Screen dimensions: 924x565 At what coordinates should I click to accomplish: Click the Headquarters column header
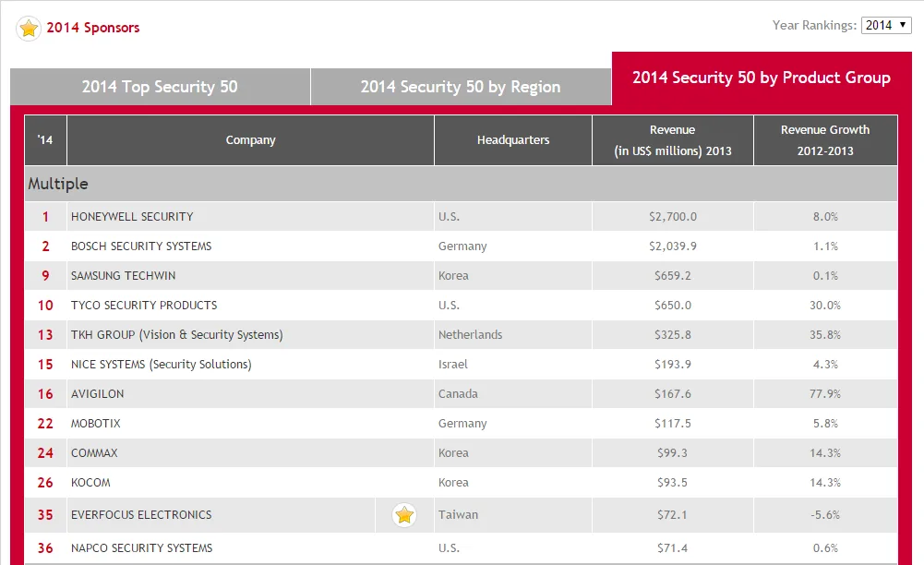point(513,140)
